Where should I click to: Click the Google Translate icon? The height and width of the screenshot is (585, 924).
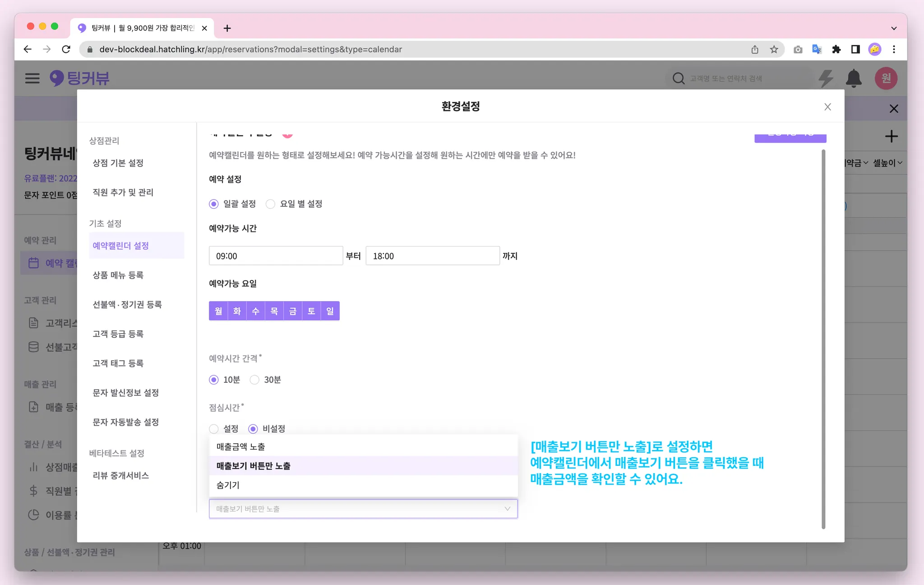pos(817,50)
